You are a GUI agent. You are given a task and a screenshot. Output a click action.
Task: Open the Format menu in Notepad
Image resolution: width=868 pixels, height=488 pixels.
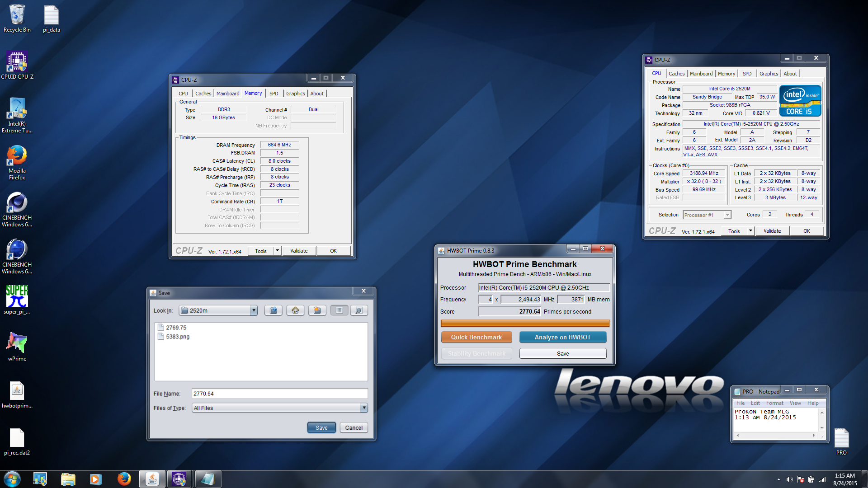point(774,403)
